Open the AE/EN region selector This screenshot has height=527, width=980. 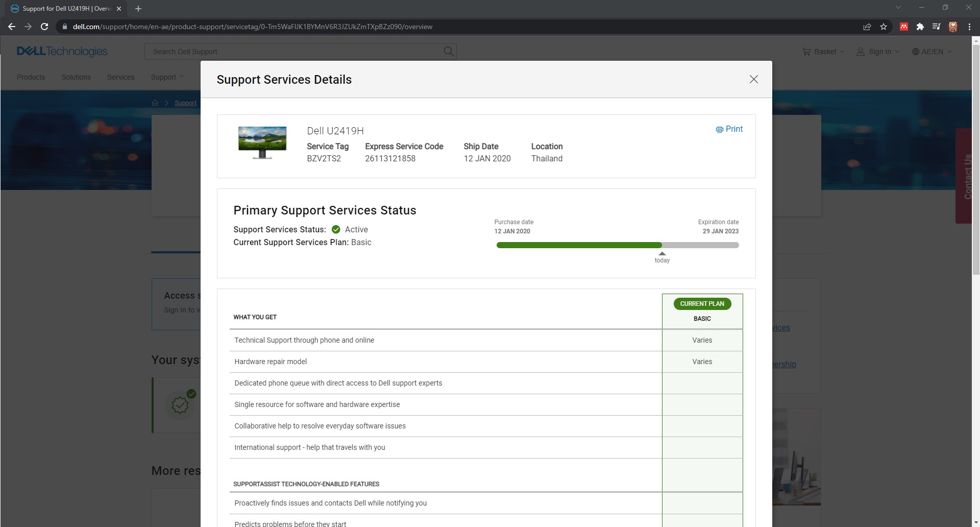tap(932, 52)
